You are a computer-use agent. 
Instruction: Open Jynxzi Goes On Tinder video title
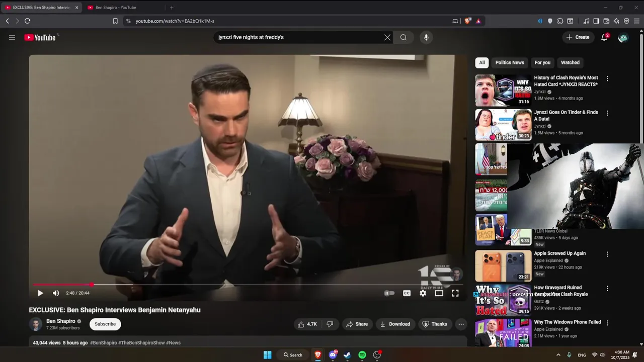pos(566,116)
